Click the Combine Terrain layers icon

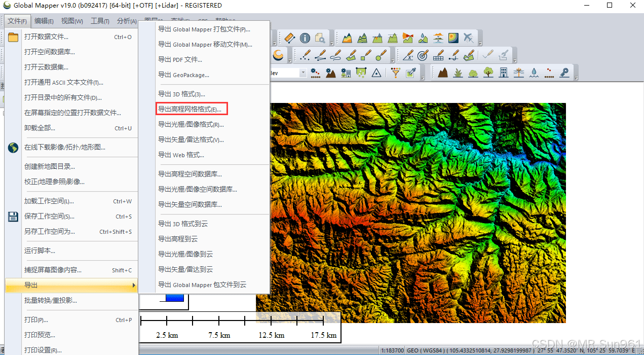(438, 38)
